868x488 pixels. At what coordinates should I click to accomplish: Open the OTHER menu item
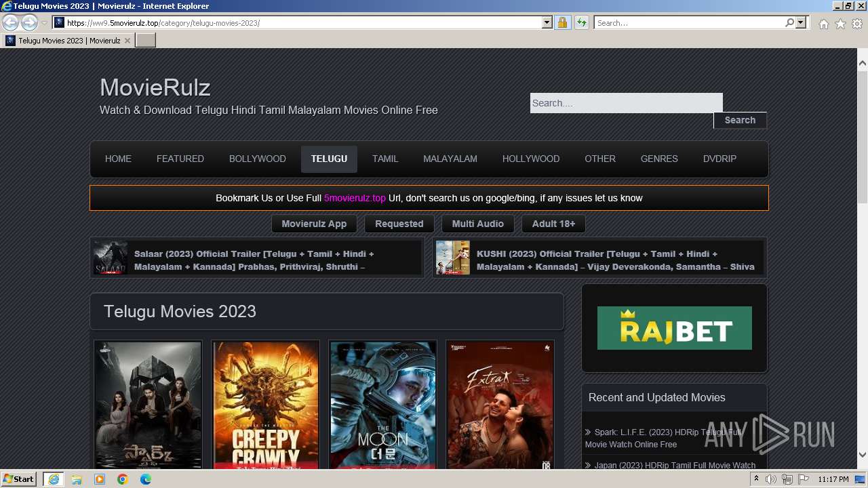600,159
